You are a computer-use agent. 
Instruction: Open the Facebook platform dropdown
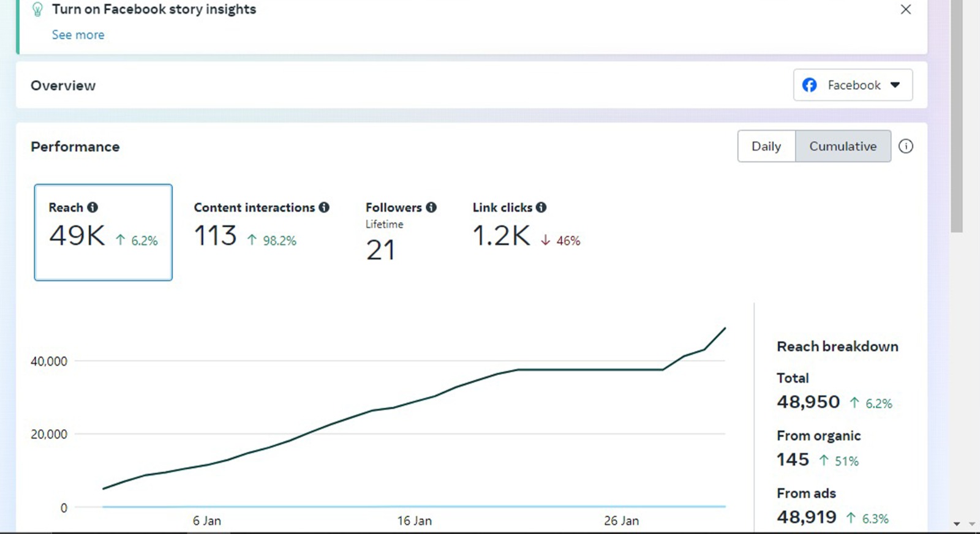click(853, 85)
